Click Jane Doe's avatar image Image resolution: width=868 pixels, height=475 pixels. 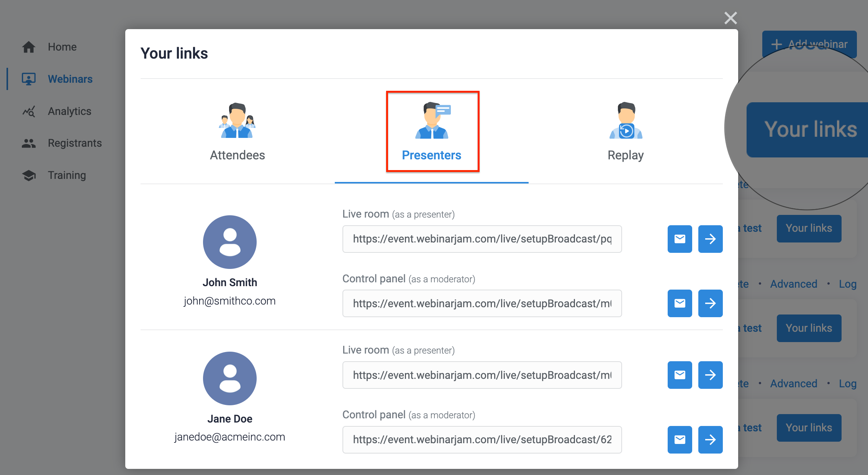click(229, 378)
